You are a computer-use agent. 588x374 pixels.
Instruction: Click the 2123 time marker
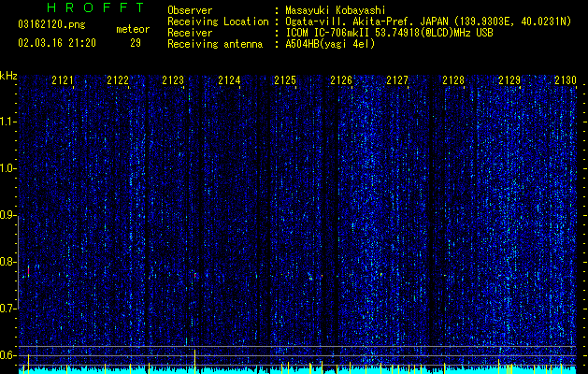pyautogui.click(x=173, y=80)
